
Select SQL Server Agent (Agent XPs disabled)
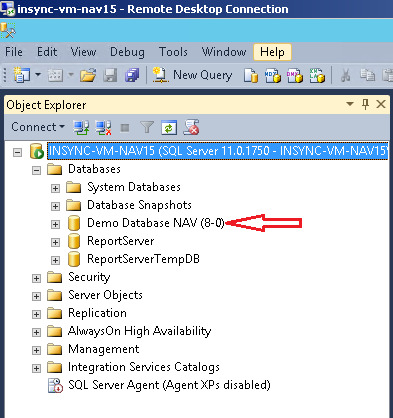pos(169,385)
